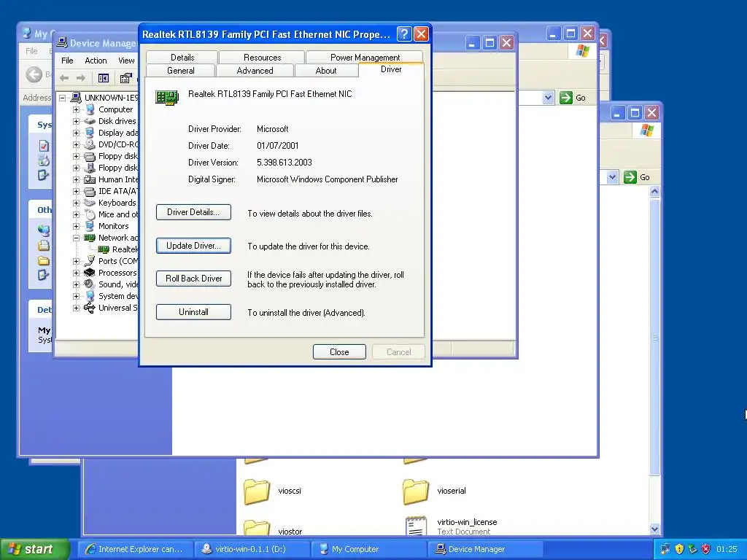Viewport: 747px width, 560px height.
Task: Open address dropdown in My Computer window
Action: [548, 98]
